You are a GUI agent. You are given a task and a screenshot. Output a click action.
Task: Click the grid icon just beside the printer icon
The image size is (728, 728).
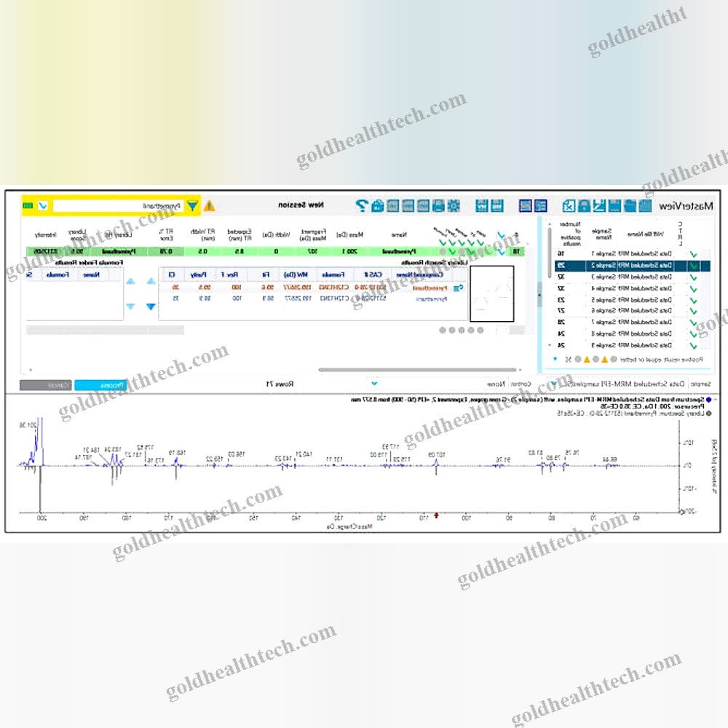click(423, 206)
